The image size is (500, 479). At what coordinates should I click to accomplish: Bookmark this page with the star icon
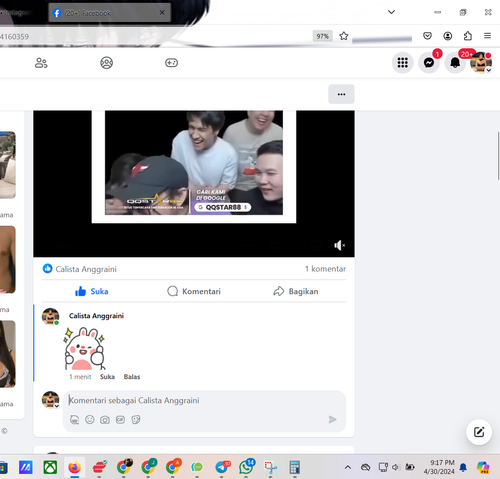[344, 36]
